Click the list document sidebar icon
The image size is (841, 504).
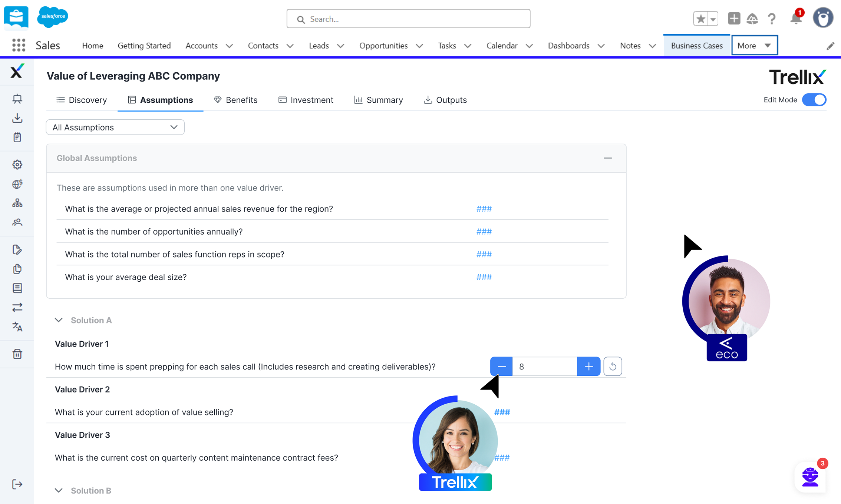point(17,288)
